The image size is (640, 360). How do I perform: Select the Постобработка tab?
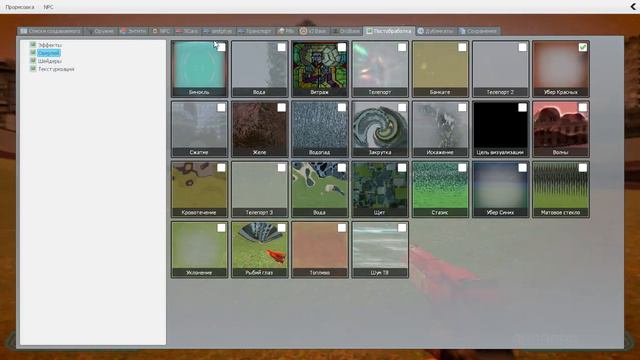(x=389, y=31)
